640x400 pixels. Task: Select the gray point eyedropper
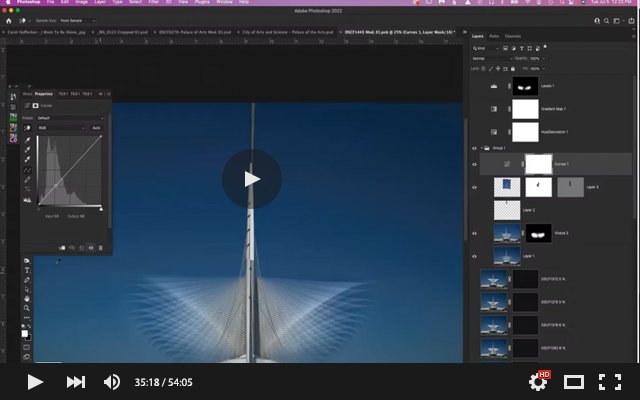[x=27, y=150]
